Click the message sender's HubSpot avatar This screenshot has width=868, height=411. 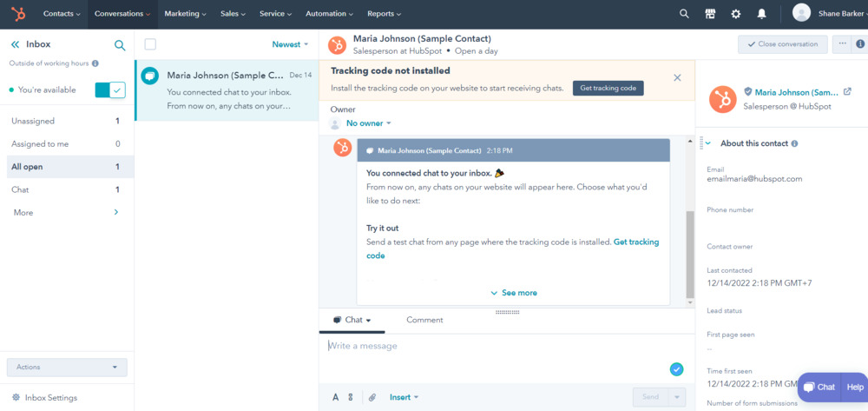point(343,148)
